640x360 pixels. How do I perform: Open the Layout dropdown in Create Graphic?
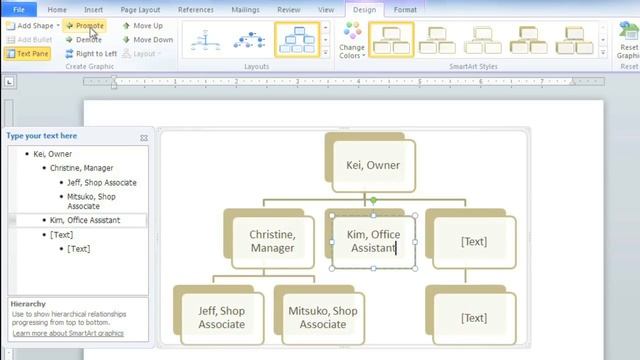142,53
